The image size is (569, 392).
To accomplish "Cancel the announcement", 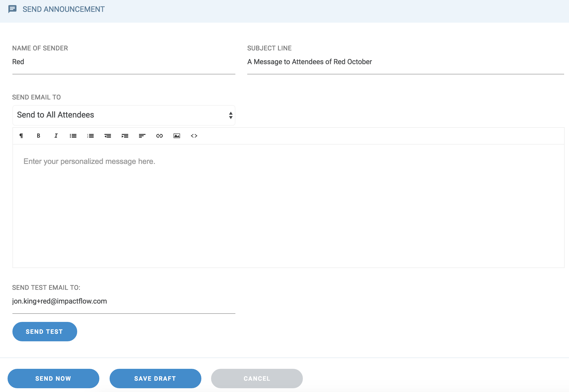I will (257, 378).
